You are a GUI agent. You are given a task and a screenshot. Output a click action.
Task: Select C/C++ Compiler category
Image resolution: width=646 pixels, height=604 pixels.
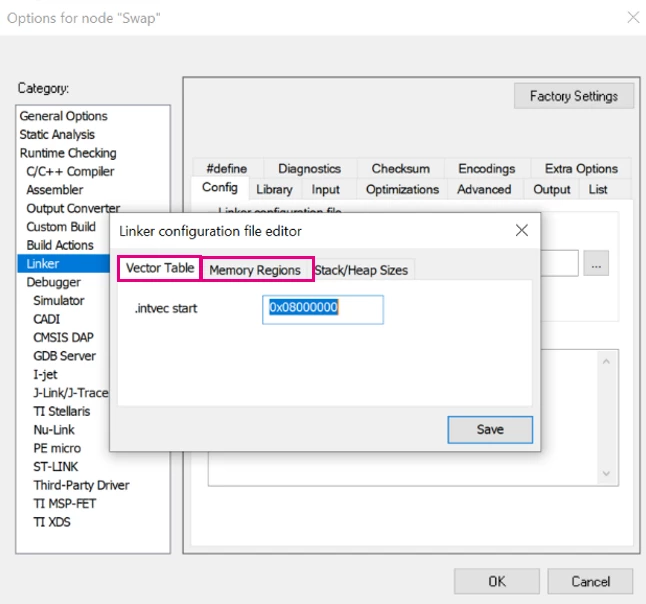point(70,171)
